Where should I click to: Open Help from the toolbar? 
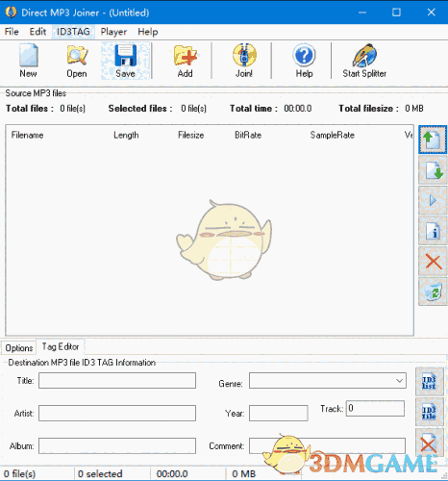pyautogui.click(x=304, y=61)
